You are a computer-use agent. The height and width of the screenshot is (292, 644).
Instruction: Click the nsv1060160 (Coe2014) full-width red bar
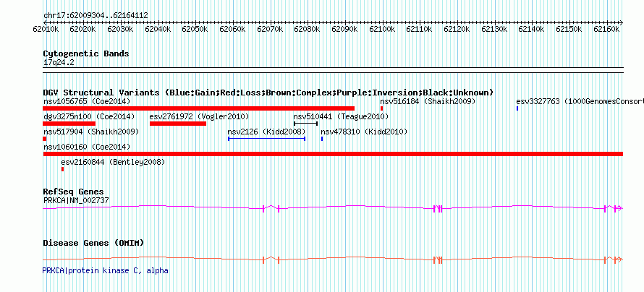tap(333, 154)
